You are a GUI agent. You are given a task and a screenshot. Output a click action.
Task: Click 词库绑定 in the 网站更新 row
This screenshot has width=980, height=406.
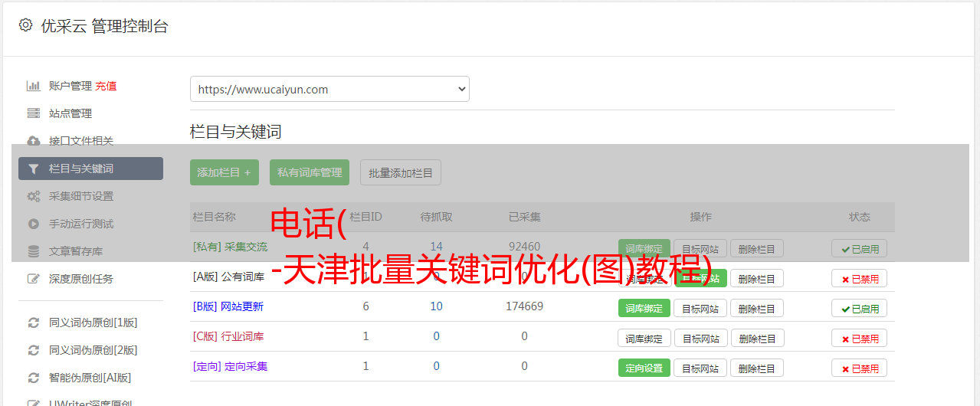644,308
